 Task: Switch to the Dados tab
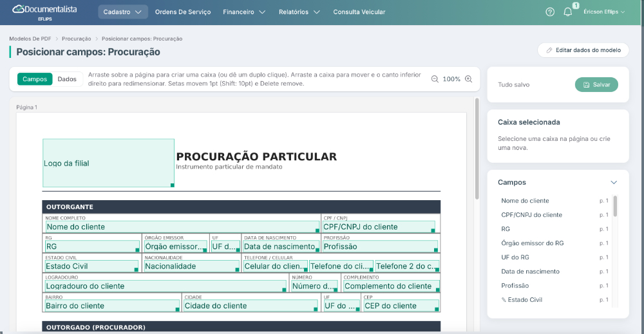tap(67, 79)
